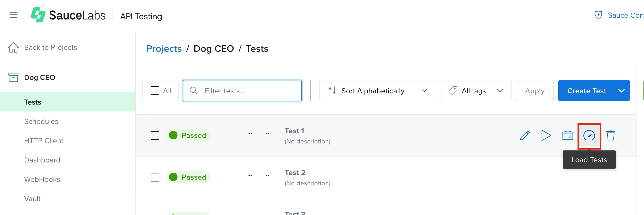This screenshot has height=215, width=644.
Task: Click the Sauce Connect shield icon
Action: tap(599, 15)
